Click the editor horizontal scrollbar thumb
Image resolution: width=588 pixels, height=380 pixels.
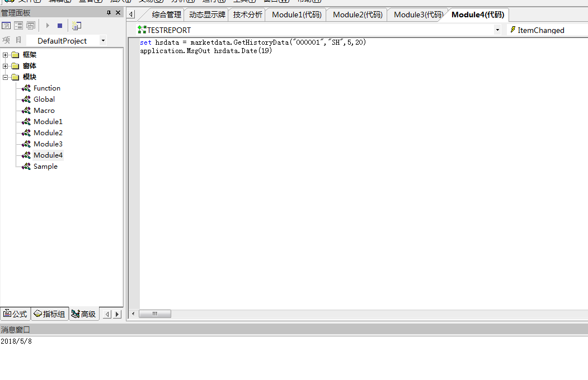[155, 313]
